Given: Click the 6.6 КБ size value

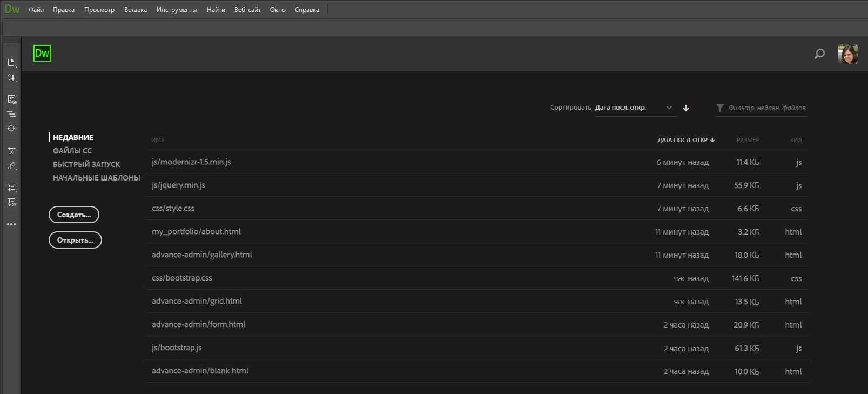Looking at the screenshot, I should tap(749, 209).
